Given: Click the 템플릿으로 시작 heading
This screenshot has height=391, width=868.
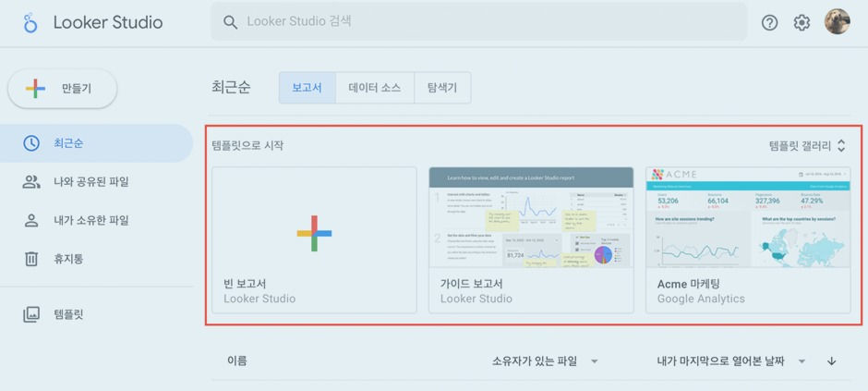Looking at the screenshot, I should [247, 146].
